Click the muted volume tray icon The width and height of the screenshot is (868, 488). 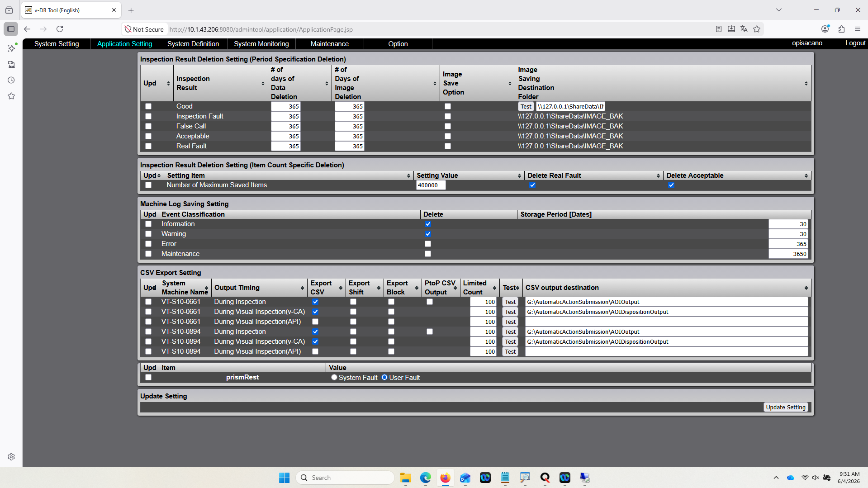click(816, 478)
